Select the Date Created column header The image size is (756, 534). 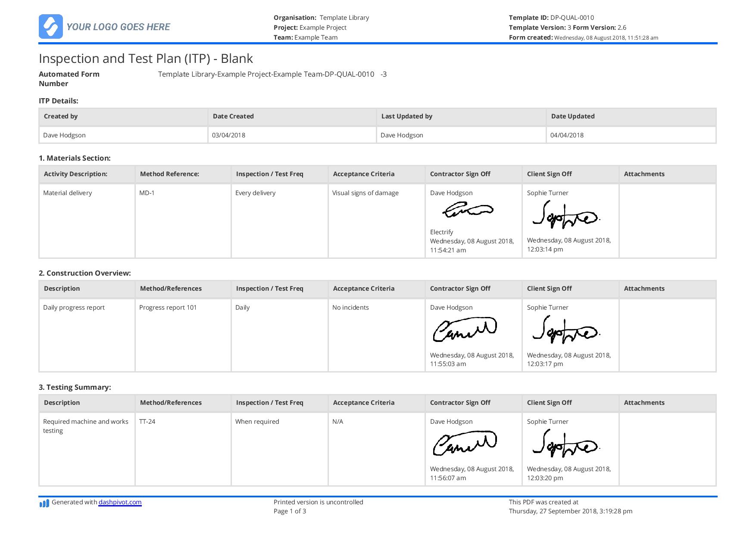pos(233,116)
